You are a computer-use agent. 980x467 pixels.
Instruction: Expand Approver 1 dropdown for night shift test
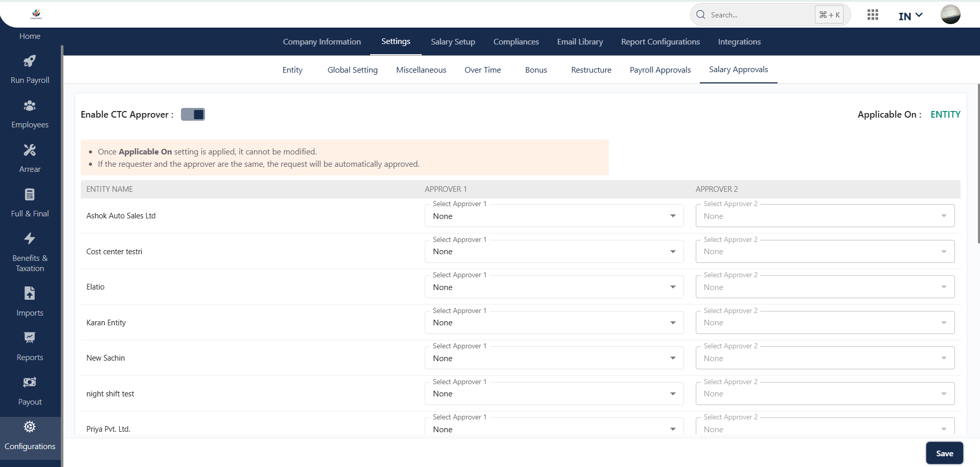pyautogui.click(x=554, y=393)
